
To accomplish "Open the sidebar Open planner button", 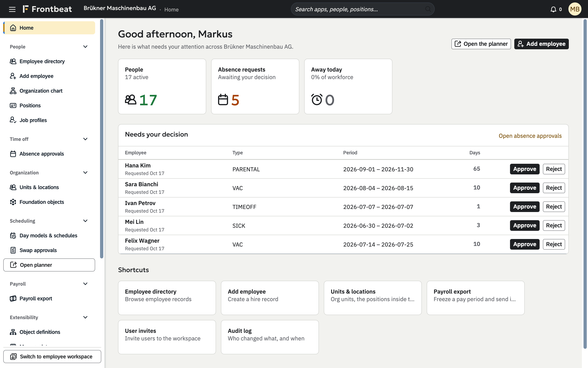I will pyautogui.click(x=49, y=265).
